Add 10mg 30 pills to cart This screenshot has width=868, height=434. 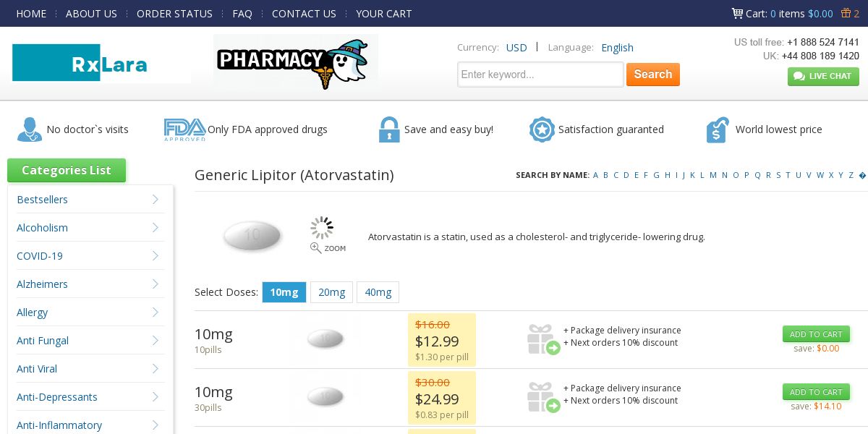(816, 392)
